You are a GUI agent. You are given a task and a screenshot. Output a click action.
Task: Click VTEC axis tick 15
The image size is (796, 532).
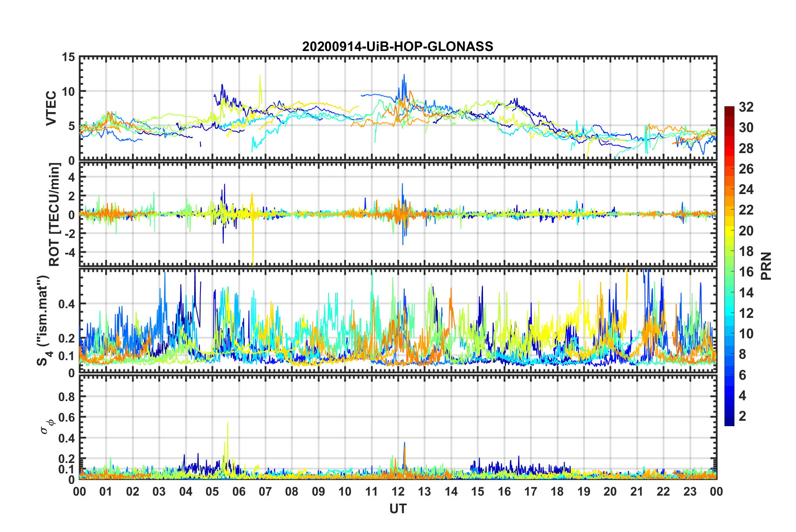(x=68, y=57)
